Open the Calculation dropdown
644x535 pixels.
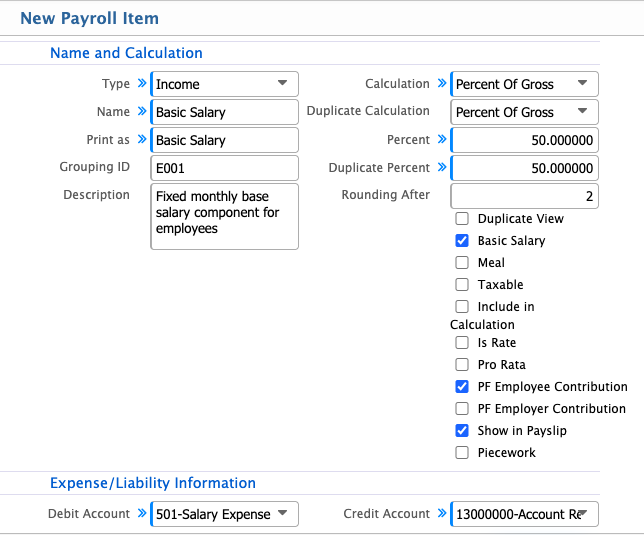[525, 85]
